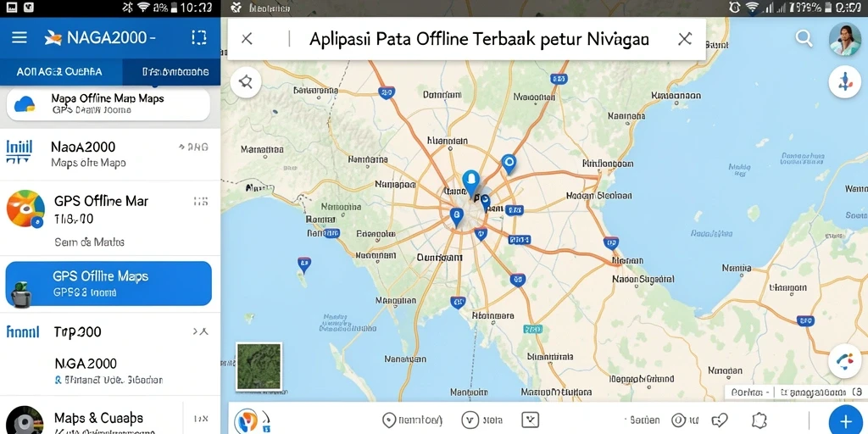868x434 pixels.
Task: Click the colorful round GPS app icon
Action: pos(25,209)
